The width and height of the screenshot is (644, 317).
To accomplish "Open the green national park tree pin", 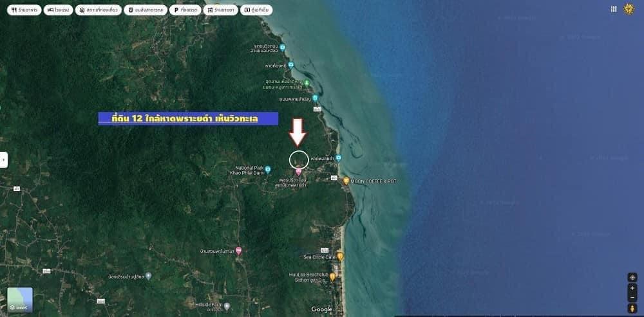I will click(x=307, y=83).
